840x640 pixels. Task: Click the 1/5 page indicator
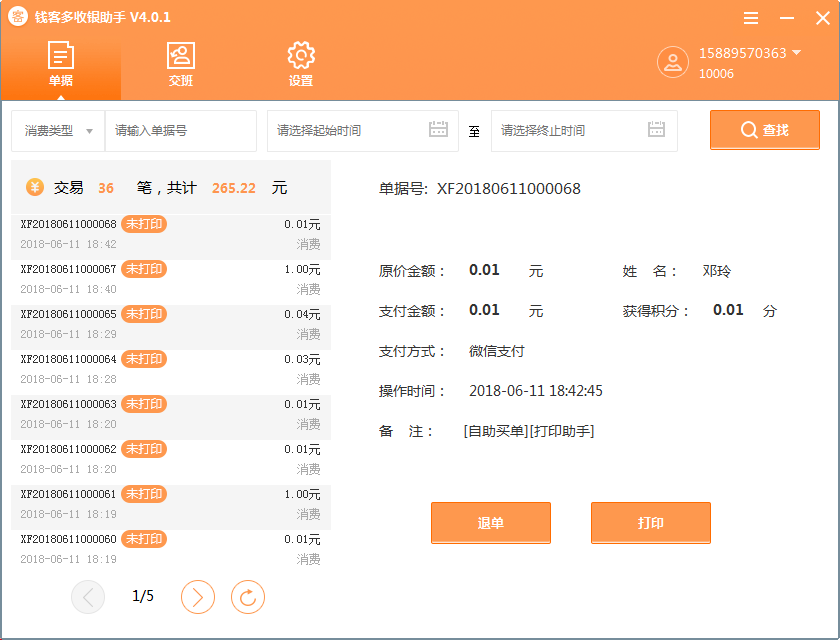click(143, 596)
